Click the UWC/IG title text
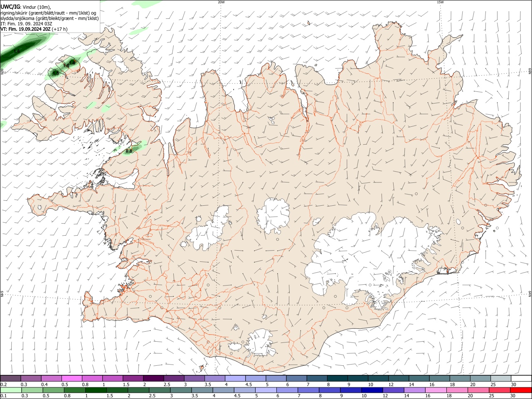This screenshot has width=532, height=399. (10, 7)
